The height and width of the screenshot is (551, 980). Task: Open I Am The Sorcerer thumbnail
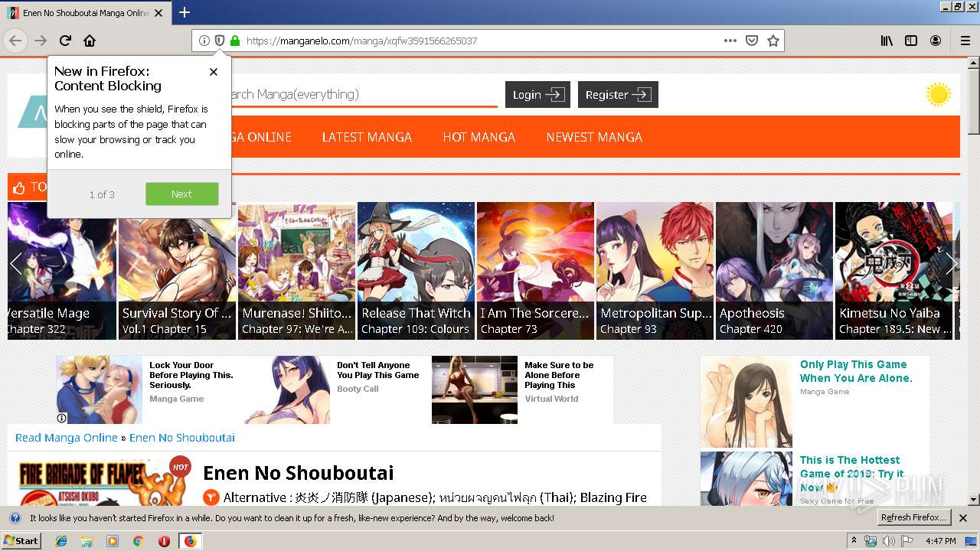[536, 270]
